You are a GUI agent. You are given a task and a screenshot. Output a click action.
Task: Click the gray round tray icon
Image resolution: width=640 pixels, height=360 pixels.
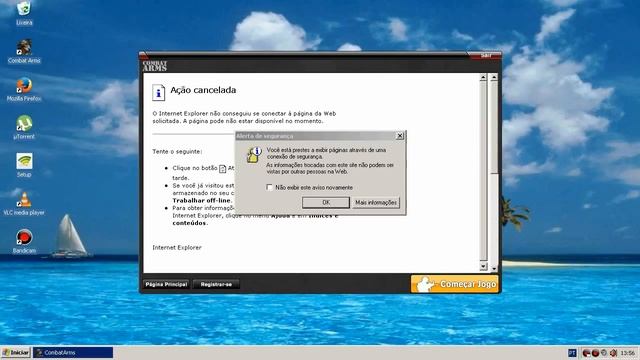pos(604,353)
